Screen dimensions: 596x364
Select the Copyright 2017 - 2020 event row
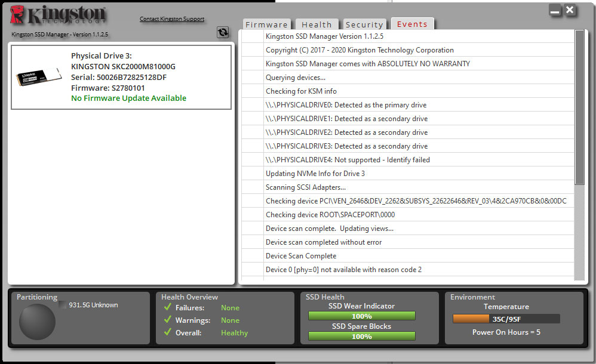click(x=408, y=50)
